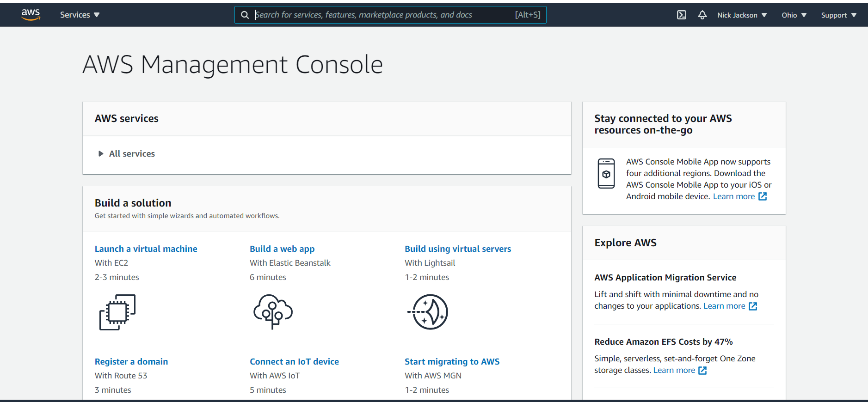This screenshot has width=868, height=402.
Task: Click the 6 minutes text
Action: click(x=268, y=277)
